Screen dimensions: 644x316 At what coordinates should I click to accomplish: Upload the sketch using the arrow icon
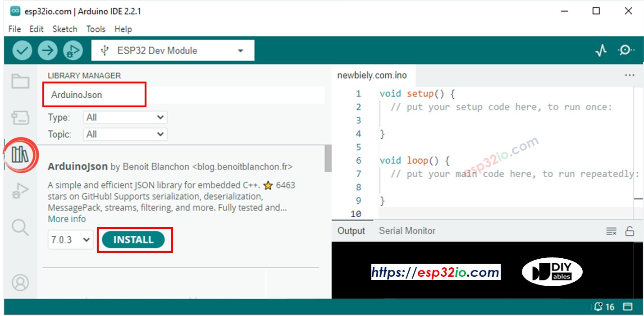(x=47, y=50)
